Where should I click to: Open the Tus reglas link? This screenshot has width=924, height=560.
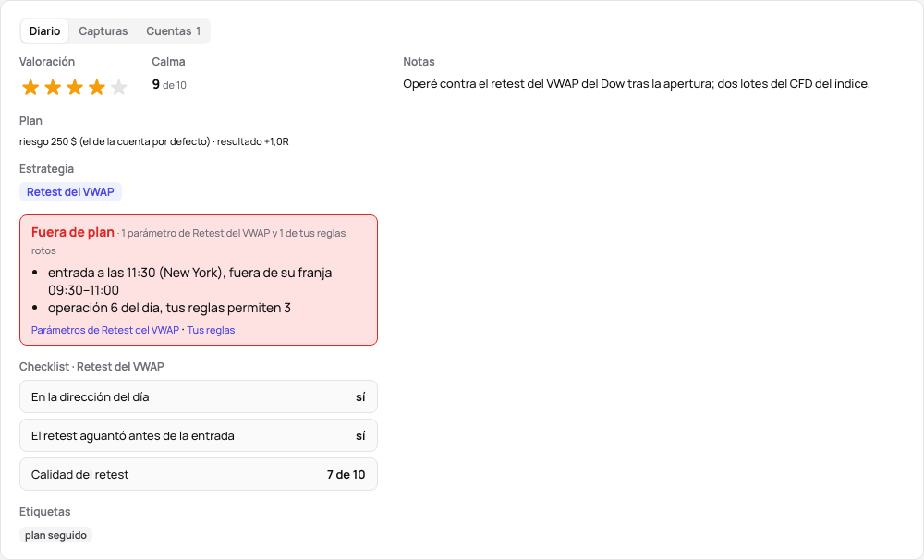point(211,330)
